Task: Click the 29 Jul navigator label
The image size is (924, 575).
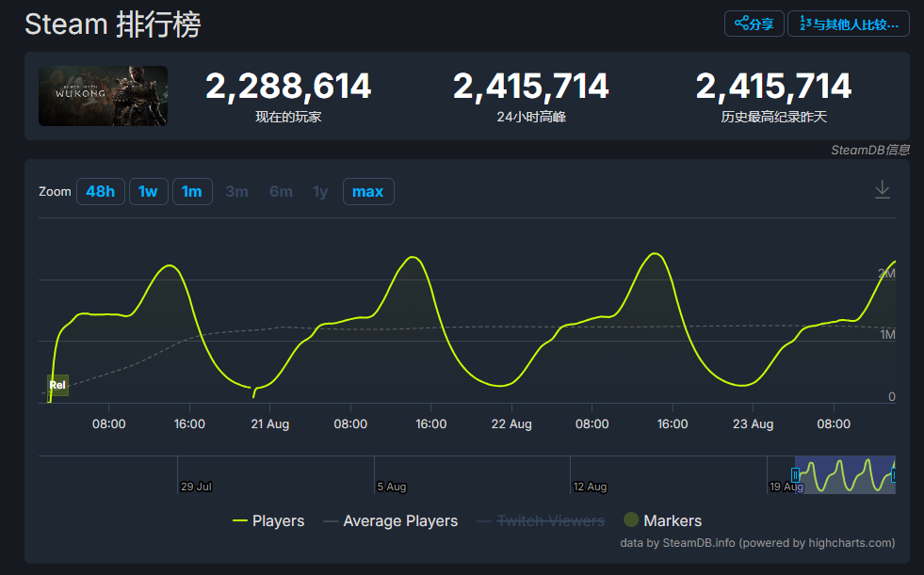Action: pyautogui.click(x=196, y=487)
